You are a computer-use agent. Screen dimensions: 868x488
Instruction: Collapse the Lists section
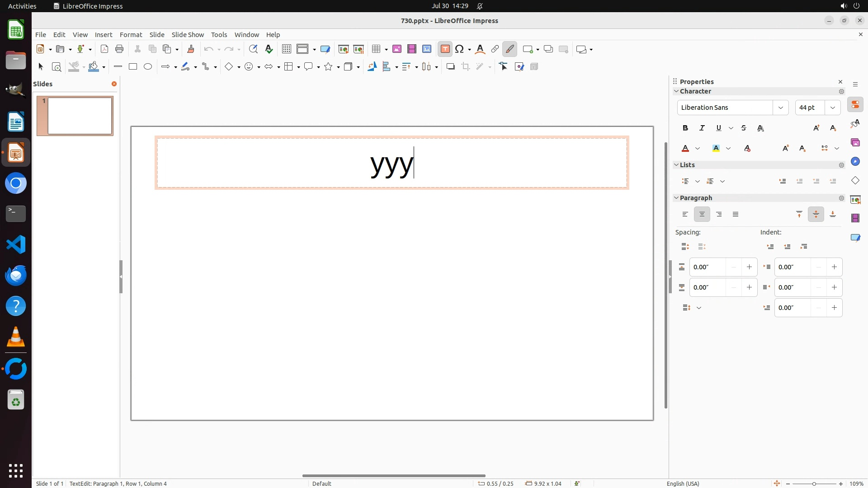(x=677, y=165)
